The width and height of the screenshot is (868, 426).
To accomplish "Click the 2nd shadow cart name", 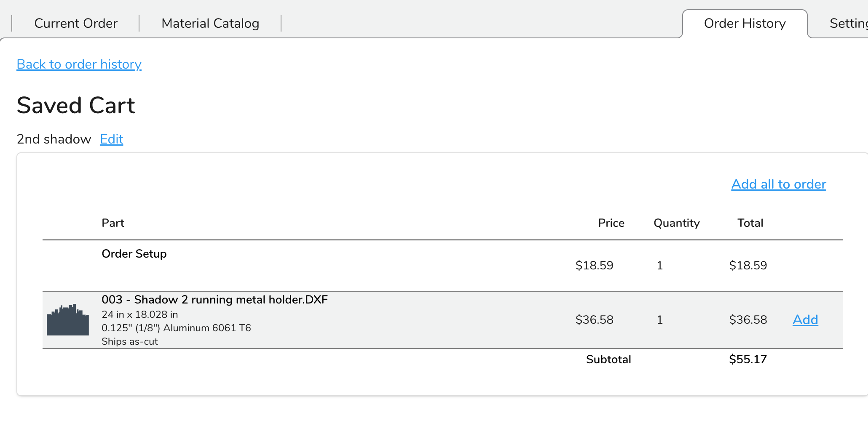I will pos(54,139).
